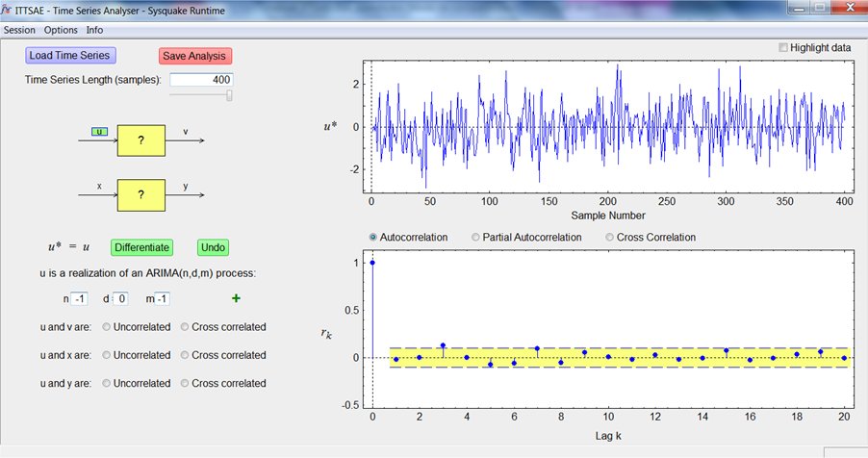868x458 pixels.
Task: Click the small green u signal box
Action: pyautogui.click(x=100, y=131)
